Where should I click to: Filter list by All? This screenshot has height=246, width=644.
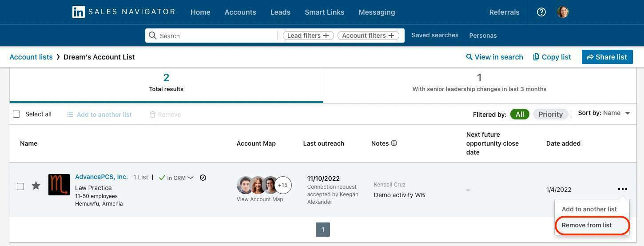pos(520,114)
